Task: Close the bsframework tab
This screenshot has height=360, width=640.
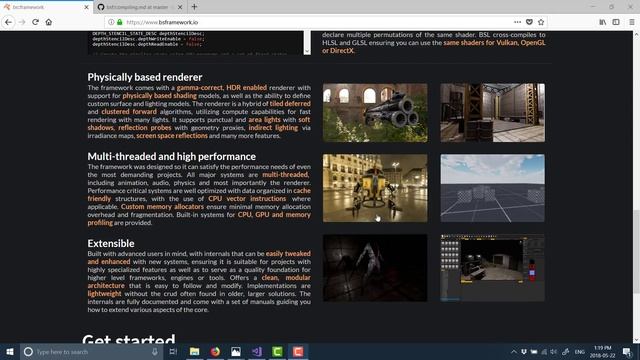Action: pos(86,7)
